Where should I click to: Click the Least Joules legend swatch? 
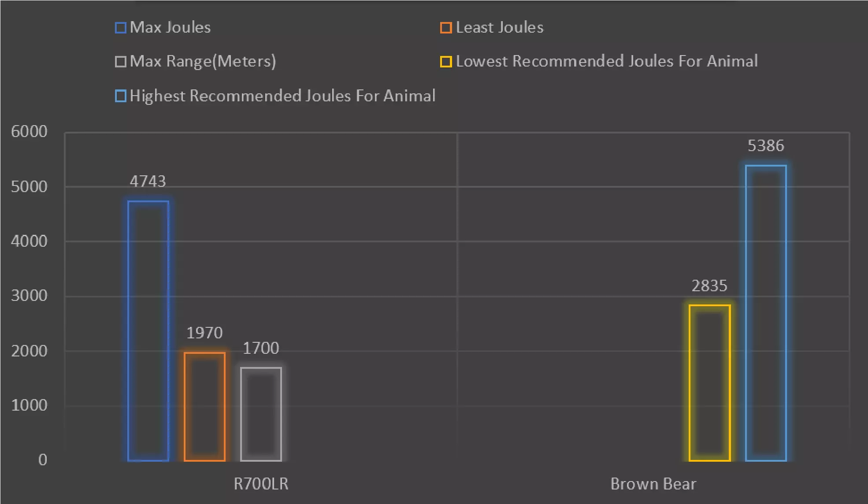[446, 28]
